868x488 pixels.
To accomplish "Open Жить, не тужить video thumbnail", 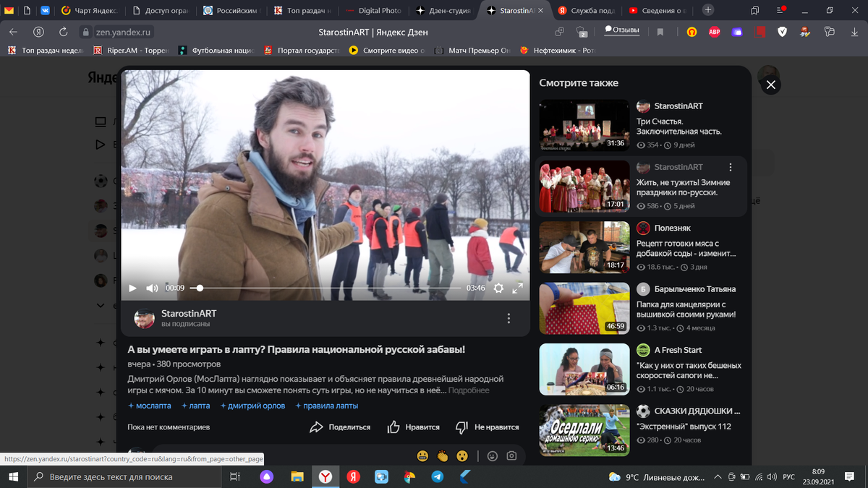I will pos(584,186).
